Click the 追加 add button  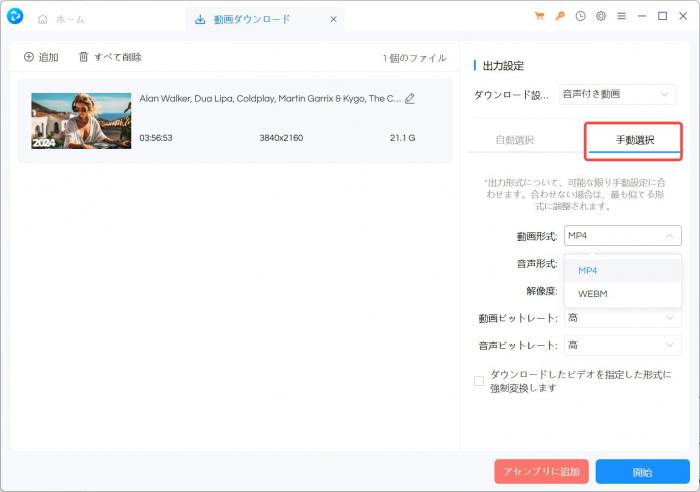(41, 57)
